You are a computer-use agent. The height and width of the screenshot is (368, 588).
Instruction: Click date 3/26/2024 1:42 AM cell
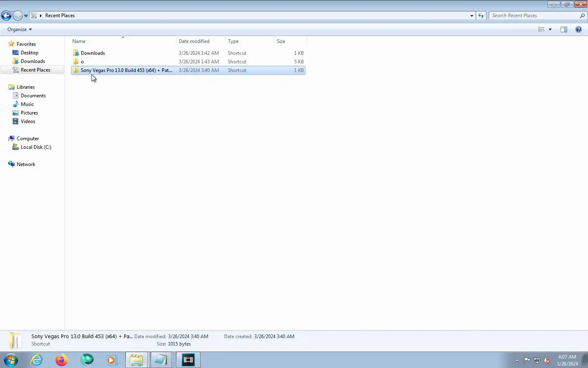pos(199,53)
